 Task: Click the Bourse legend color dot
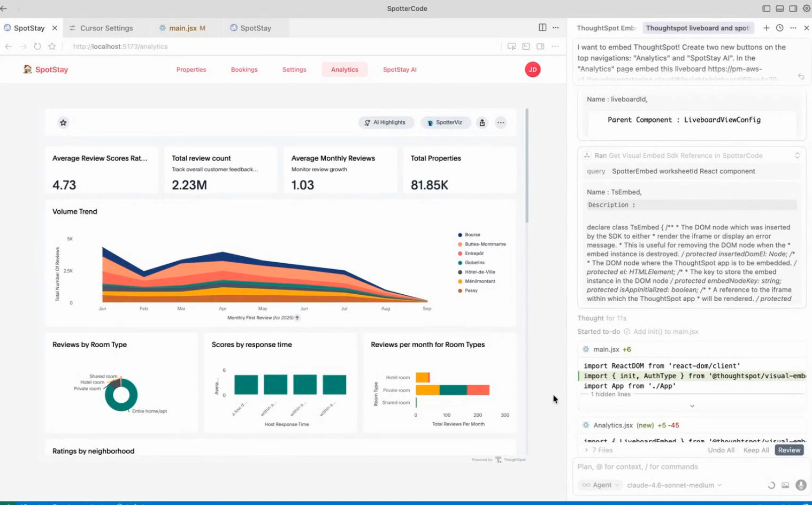point(460,235)
